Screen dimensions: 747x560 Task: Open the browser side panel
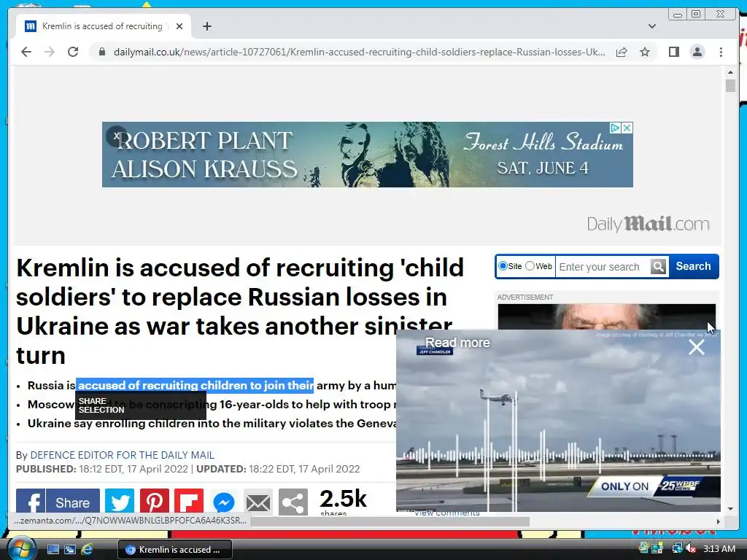click(x=673, y=52)
